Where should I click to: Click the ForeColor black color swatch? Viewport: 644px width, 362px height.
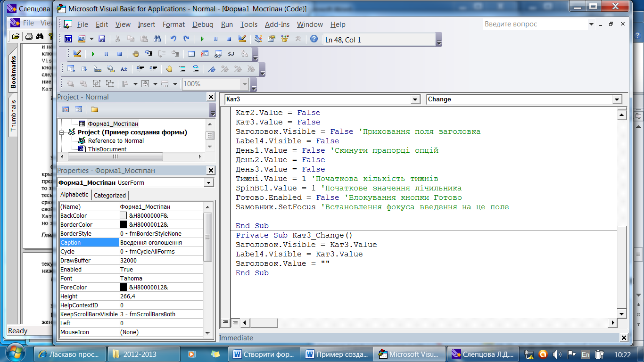click(x=124, y=288)
